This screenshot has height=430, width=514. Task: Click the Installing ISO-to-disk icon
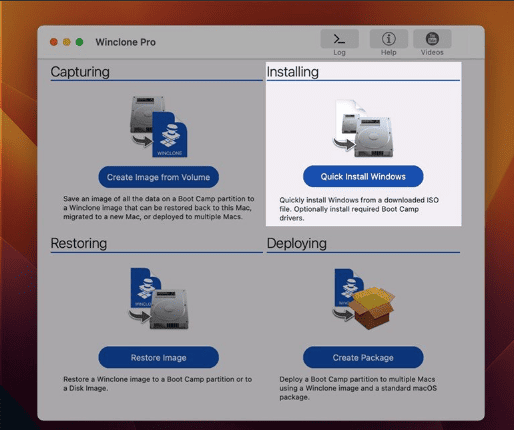pyautogui.click(x=363, y=128)
